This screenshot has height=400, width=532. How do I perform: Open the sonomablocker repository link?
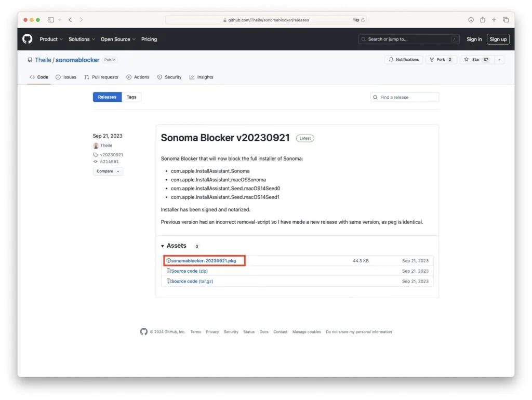tap(77, 60)
